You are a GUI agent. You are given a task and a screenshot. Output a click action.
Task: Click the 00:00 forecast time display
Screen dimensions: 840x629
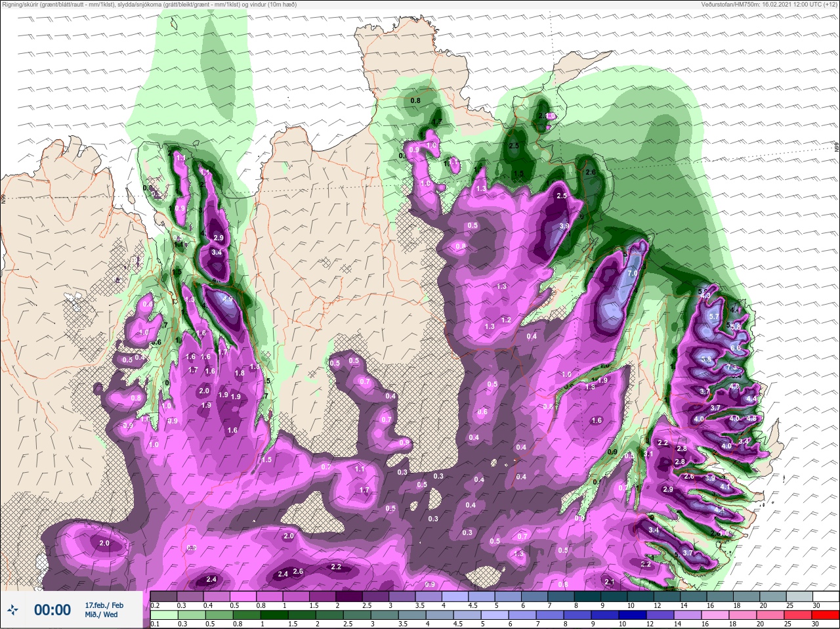[x=52, y=610]
